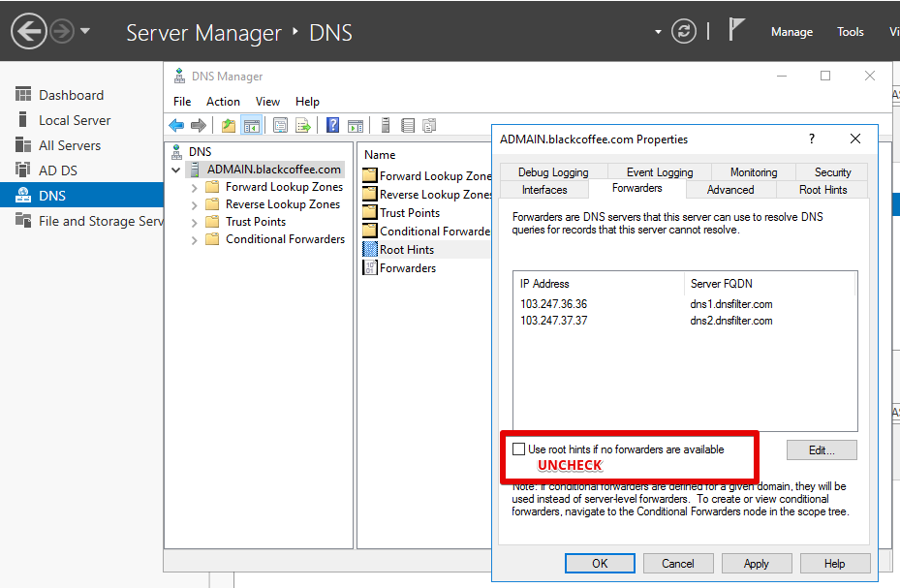Viewport: 900px width, 588px height.
Task: Open the Tools menu
Action: tap(850, 32)
